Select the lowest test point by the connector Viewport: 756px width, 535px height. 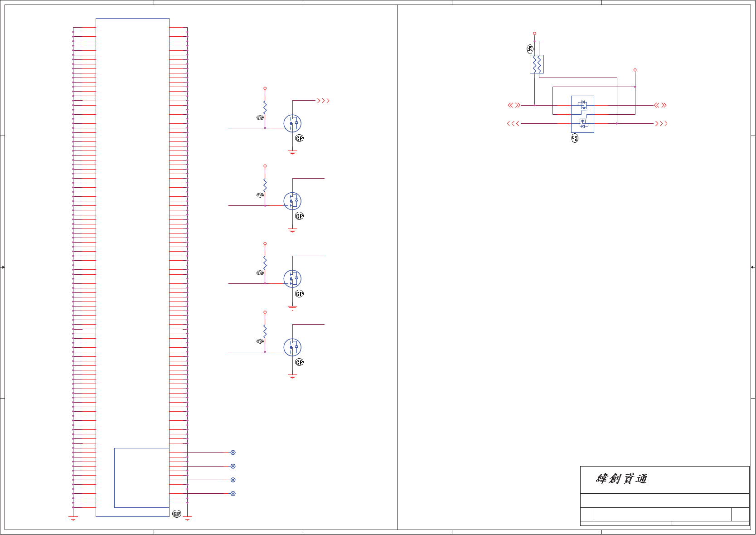point(233,493)
